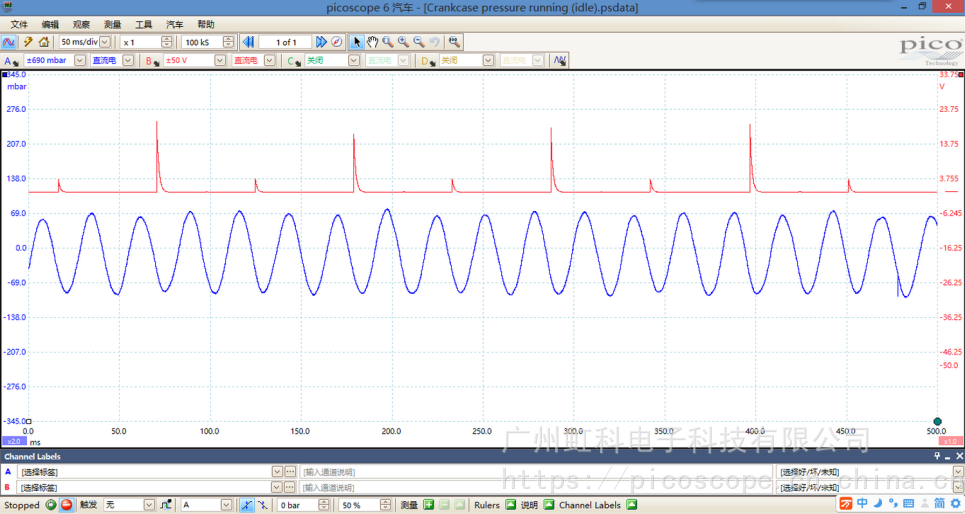The height and width of the screenshot is (514, 965).
Task: Select the hand pan tool
Action: (x=372, y=42)
